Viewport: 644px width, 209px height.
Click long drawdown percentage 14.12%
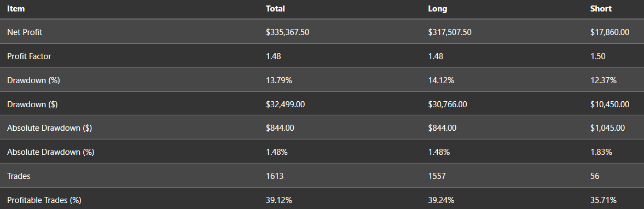coord(441,80)
